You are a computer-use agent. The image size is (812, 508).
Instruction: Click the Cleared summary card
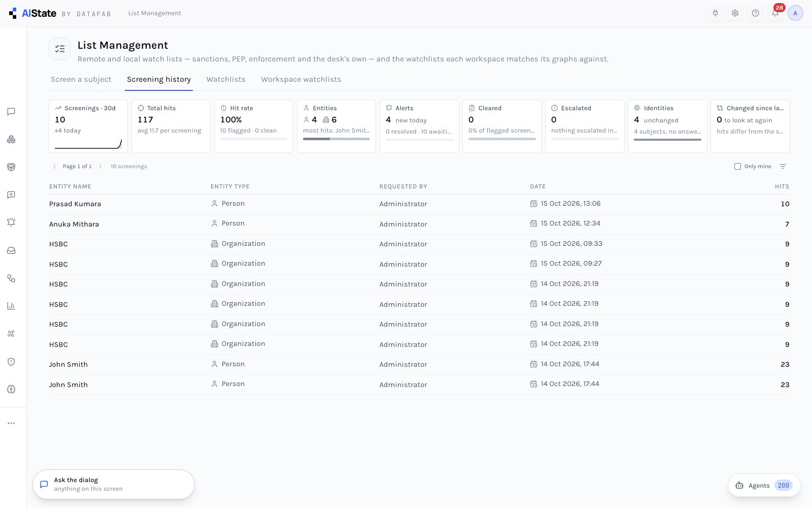coord(502,126)
